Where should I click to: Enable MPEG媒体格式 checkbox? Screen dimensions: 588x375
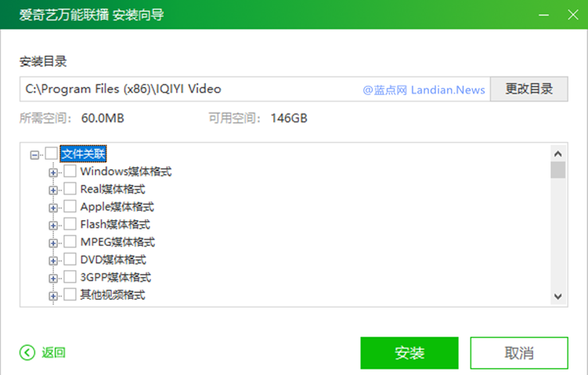coord(70,241)
